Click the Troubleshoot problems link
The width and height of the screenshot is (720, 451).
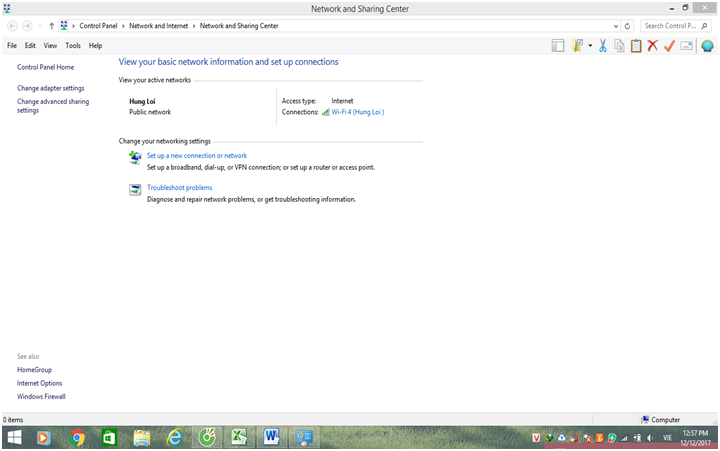pyautogui.click(x=179, y=187)
